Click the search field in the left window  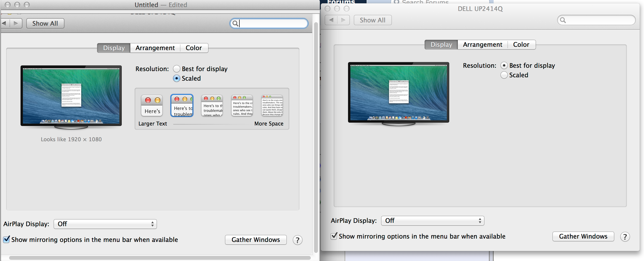point(269,23)
